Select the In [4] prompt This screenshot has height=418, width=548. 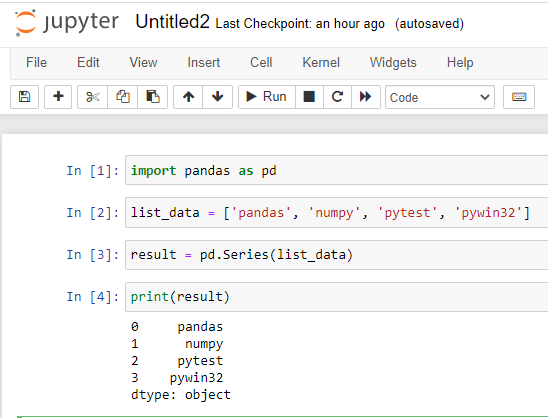pos(93,297)
